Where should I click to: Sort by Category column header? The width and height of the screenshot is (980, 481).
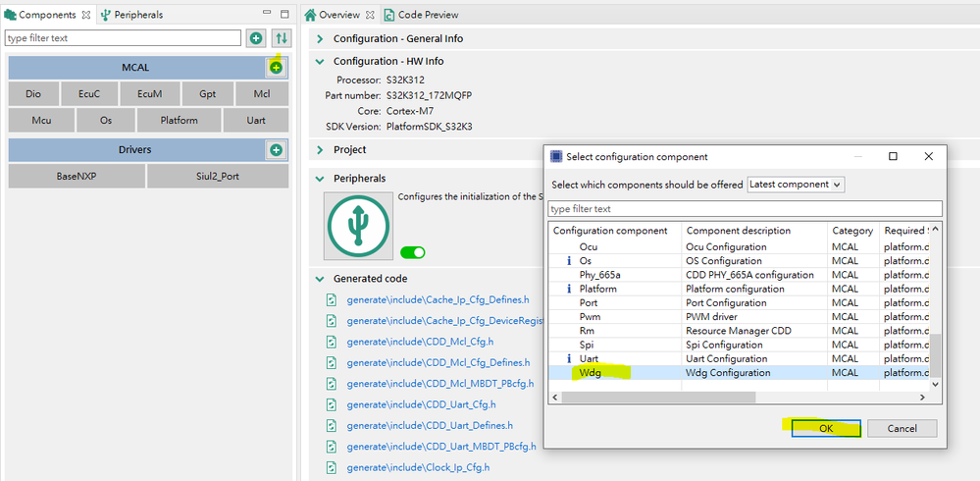pyautogui.click(x=853, y=231)
